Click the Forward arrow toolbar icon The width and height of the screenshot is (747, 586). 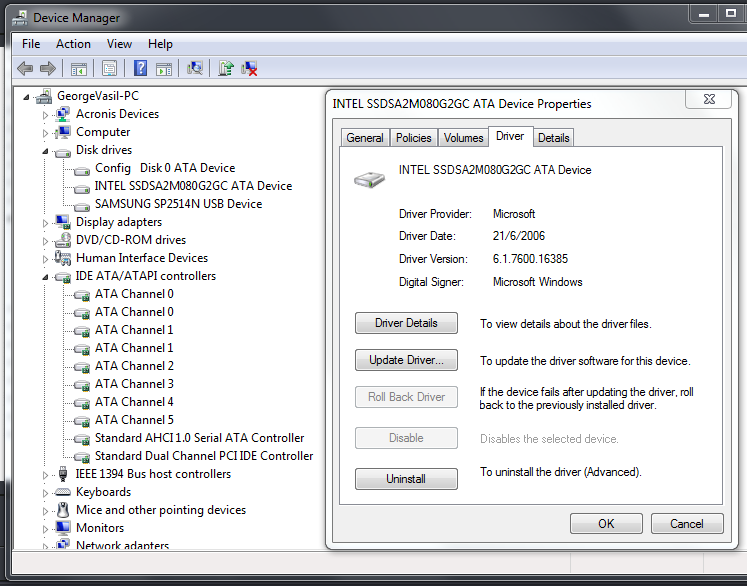coord(48,69)
